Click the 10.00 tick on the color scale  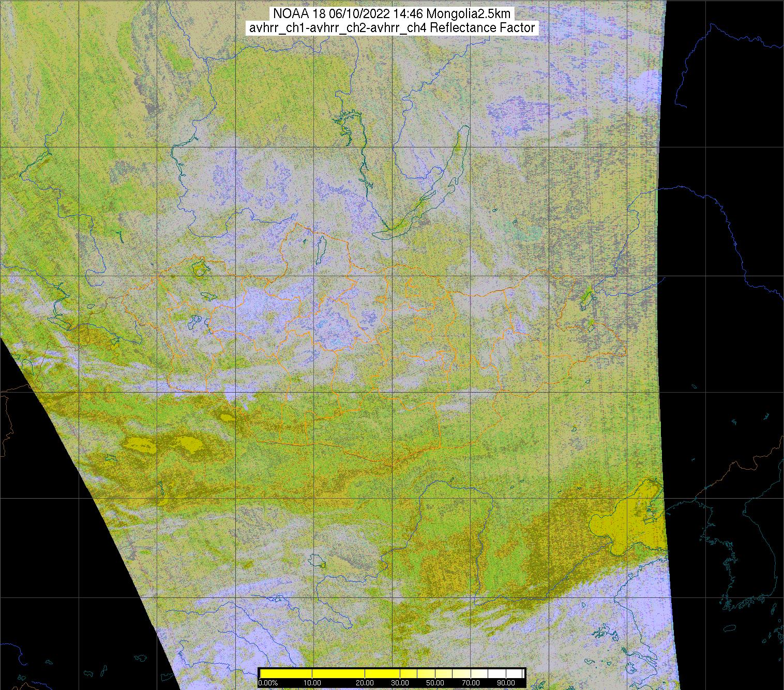click(x=312, y=683)
